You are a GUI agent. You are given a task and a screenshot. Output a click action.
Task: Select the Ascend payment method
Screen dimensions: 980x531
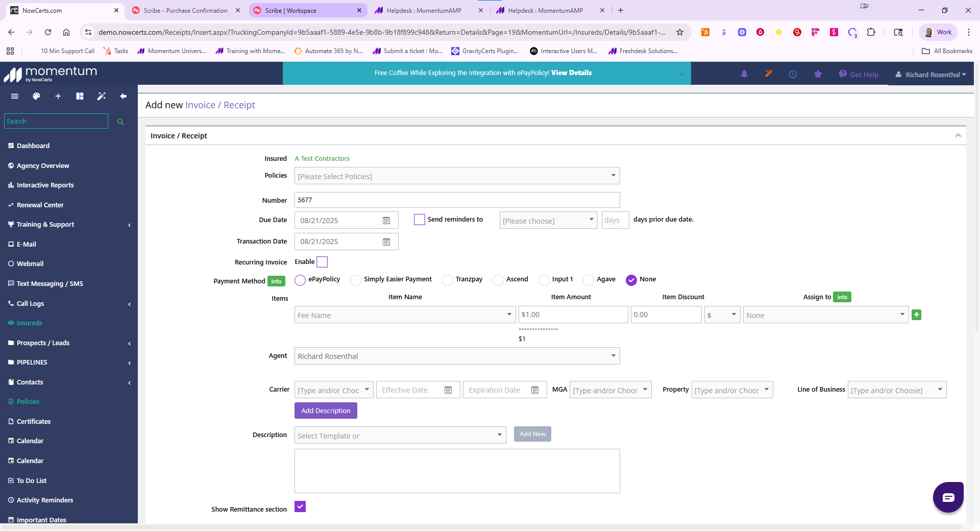(498, 280)
